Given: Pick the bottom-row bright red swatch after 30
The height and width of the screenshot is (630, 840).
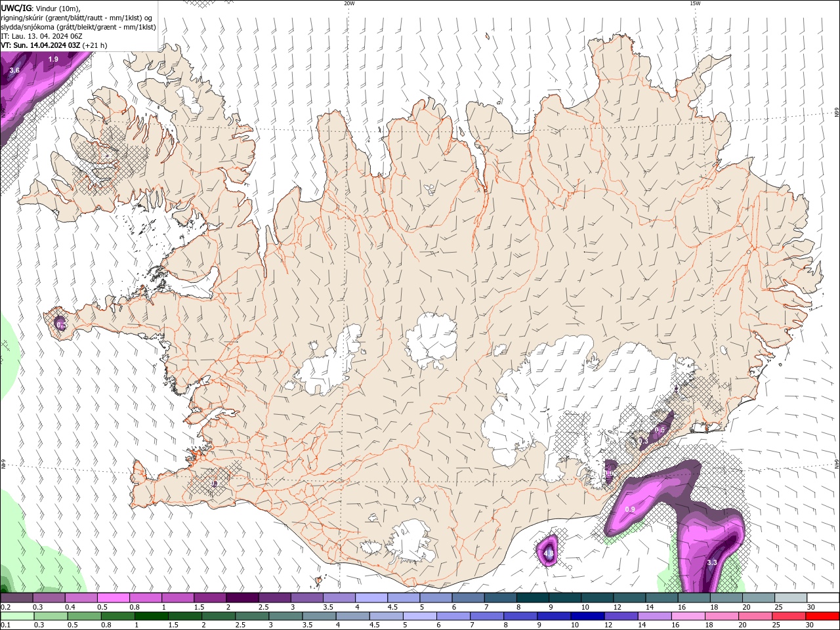Looking at the screenshot, I should 823,616.
